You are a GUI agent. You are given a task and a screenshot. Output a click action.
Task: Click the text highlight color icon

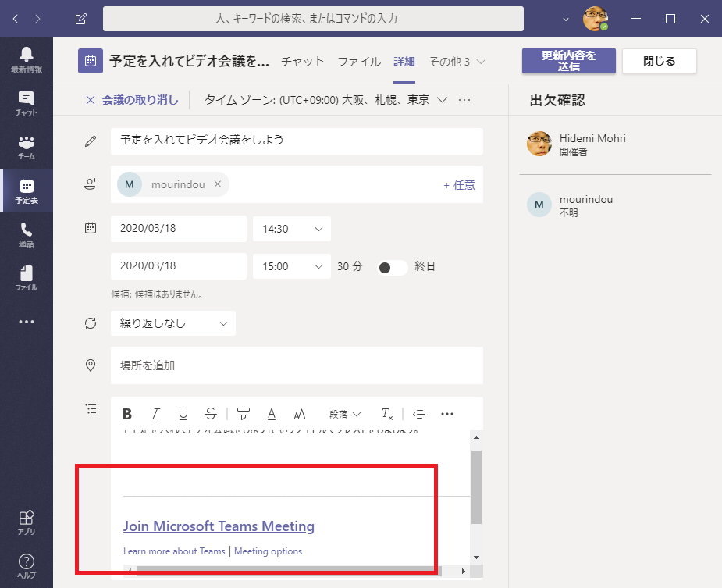click(x=243, y=414)
